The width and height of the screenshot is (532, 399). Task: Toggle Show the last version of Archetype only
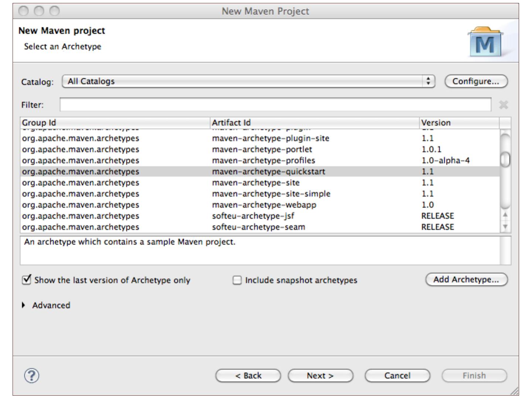coord(27,280)
